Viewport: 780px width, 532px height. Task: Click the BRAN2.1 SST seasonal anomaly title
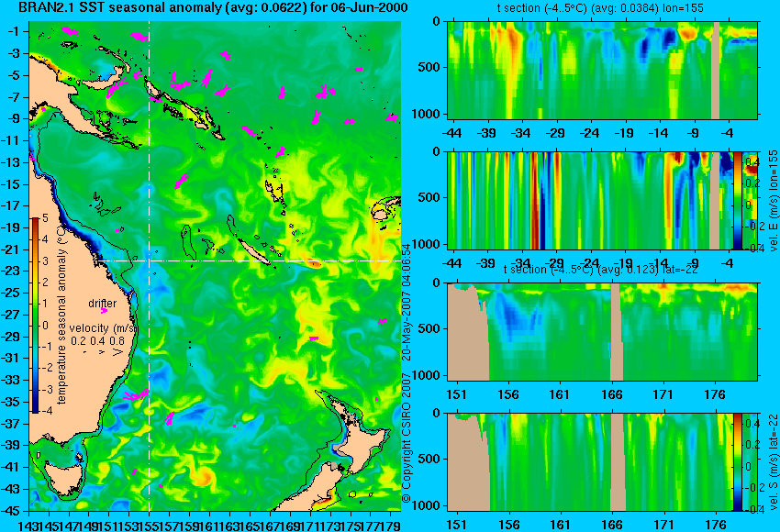click(x=213, y=7)
